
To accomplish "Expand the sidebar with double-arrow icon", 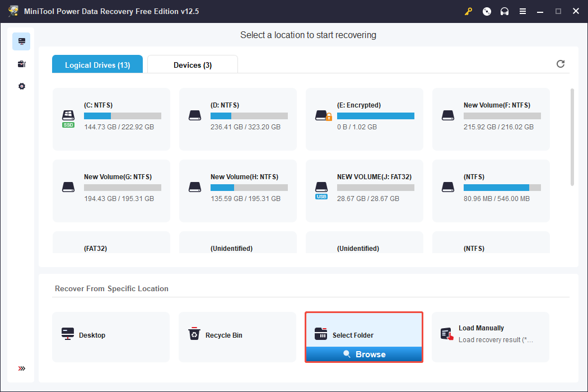I will [21, 368].
